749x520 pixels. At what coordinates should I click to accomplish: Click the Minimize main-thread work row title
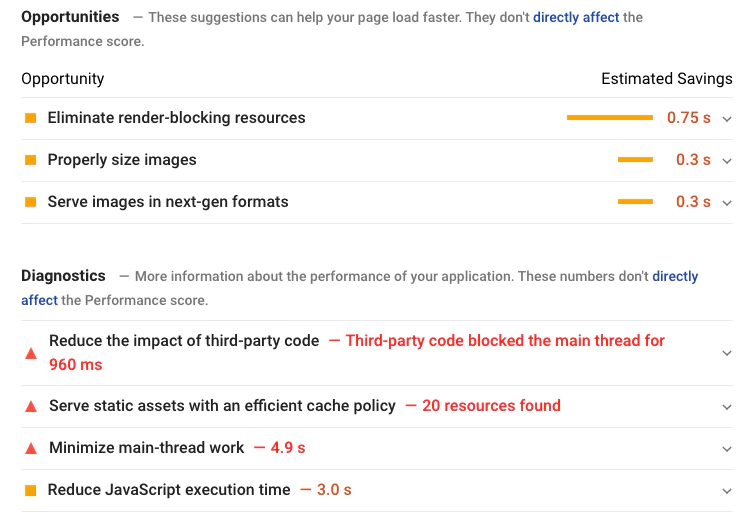tap(146, 448)
